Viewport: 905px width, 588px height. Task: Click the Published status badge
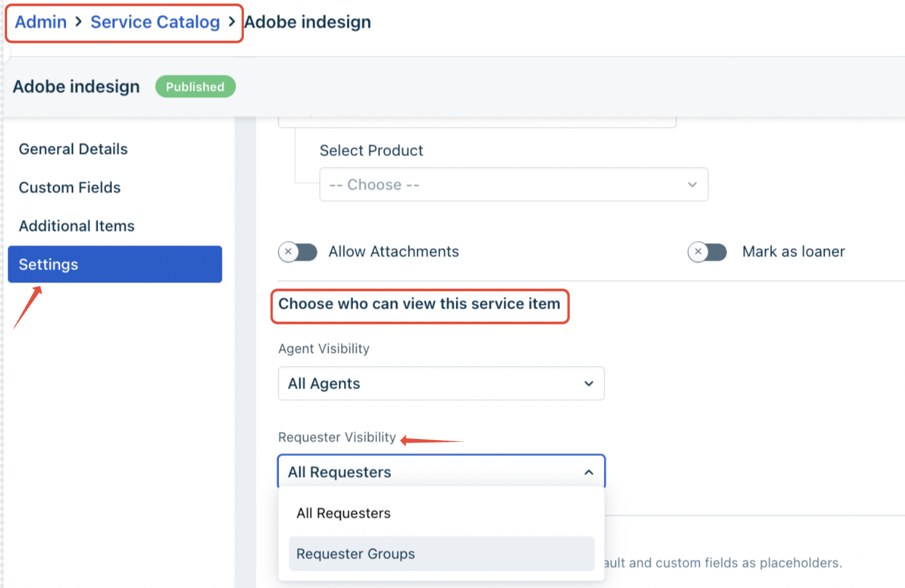[195, 87]
